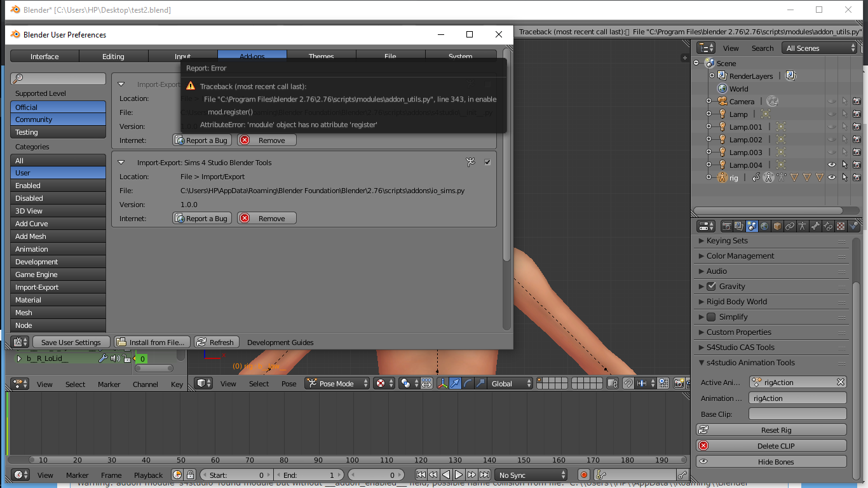Toggle the Gravity checkbox
The width and height of the screenshot is (868, 488).
[x=711, y=287]
